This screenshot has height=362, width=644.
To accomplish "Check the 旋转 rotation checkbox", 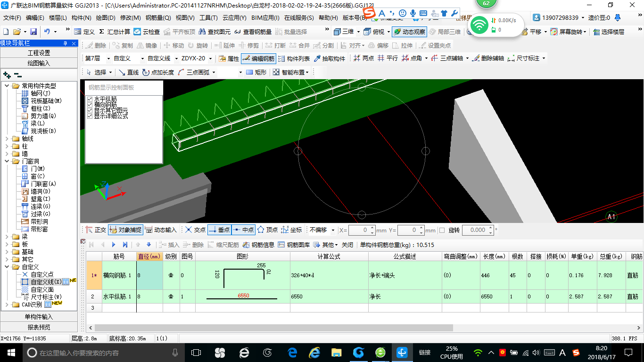I will (442, 230).
